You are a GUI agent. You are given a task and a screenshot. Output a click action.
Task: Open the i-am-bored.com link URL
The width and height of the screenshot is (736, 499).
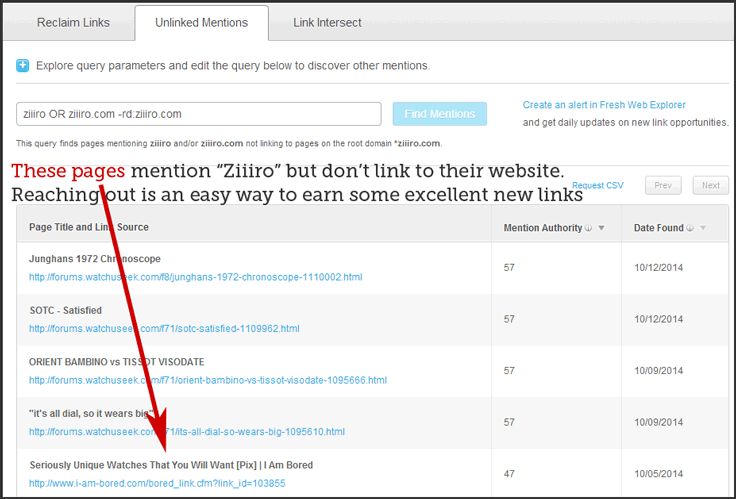pos(157,484)
